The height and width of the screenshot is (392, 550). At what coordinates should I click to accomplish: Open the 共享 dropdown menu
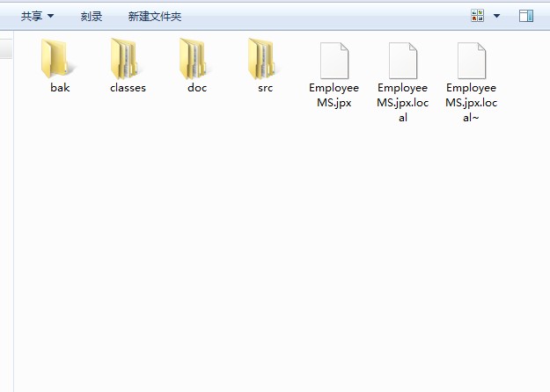37,16
